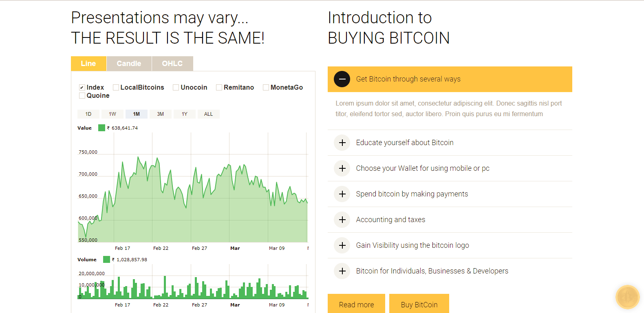Image resolution: width=644 pixels, height=313 pixels.
Task: Click the floating bitcoin coin icon
Action: 627,297
